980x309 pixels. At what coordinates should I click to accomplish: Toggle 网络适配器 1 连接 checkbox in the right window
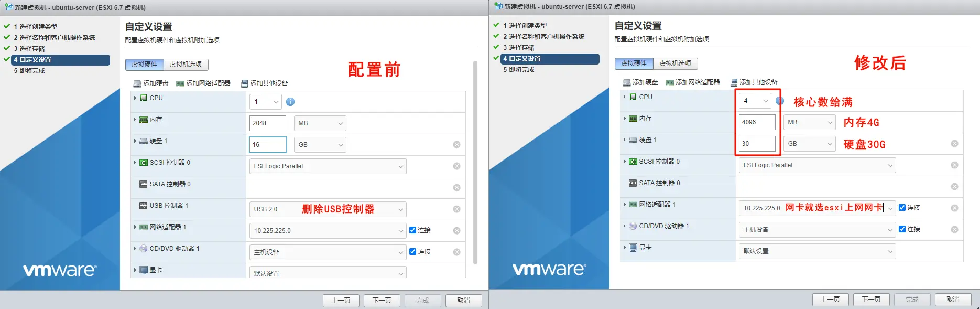coord(902,208)
